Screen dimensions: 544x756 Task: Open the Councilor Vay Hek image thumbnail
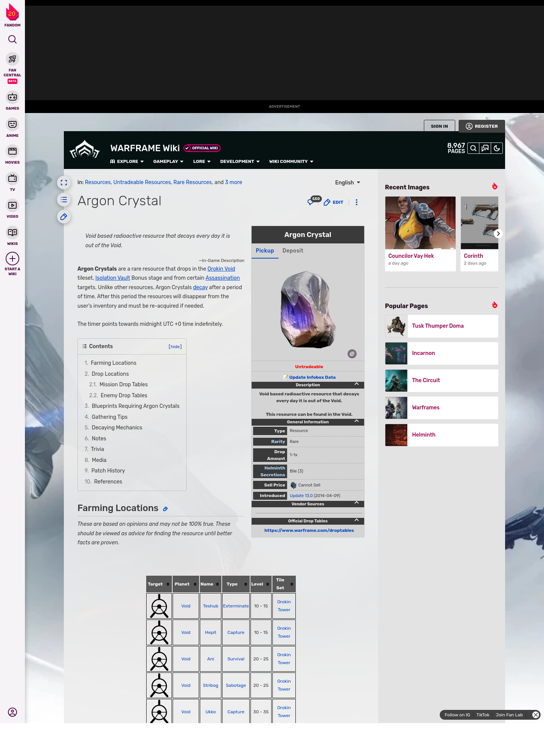click(x=420, y=223)
